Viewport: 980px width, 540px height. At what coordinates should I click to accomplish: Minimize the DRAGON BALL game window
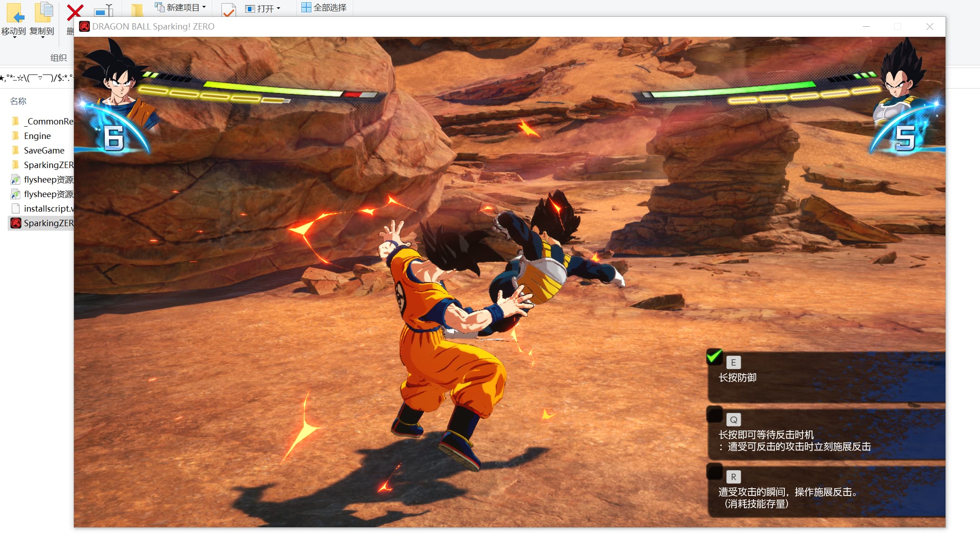[x=866, y=26]
